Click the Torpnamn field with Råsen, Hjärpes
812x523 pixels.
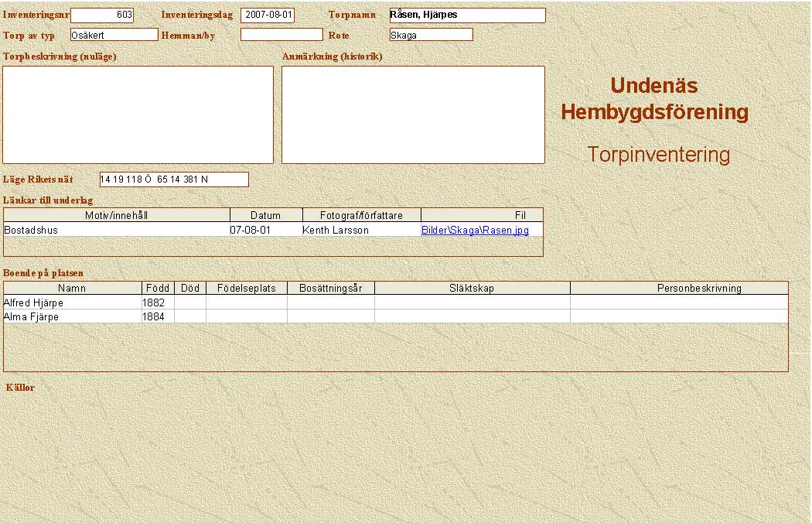point(467,15)
